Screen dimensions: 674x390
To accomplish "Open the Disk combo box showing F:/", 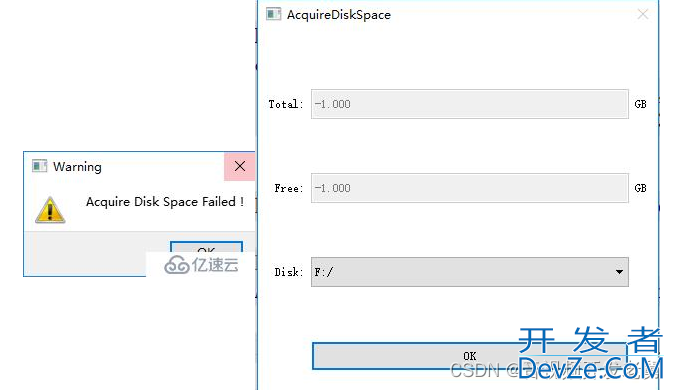I will click(x=469, y=272).
